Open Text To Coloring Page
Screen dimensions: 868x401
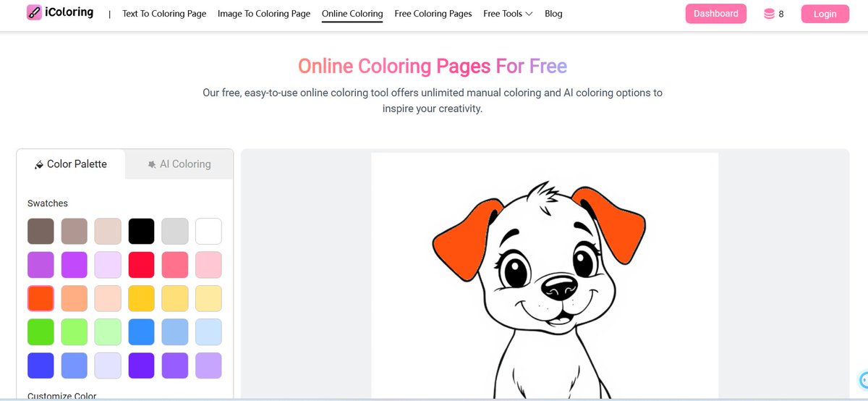point(164,14)
